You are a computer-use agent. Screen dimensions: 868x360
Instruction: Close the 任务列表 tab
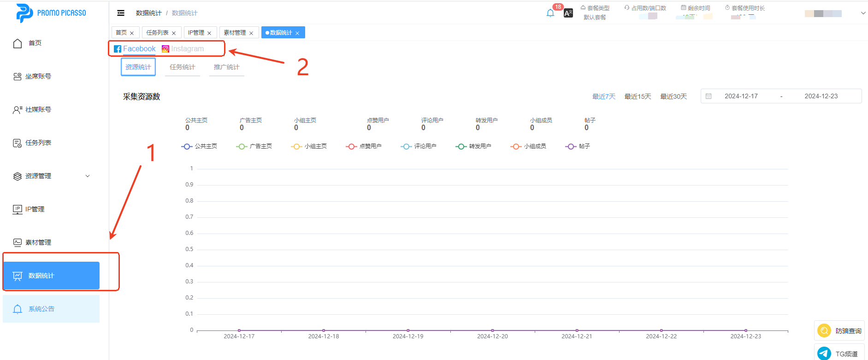coord(174,33)
